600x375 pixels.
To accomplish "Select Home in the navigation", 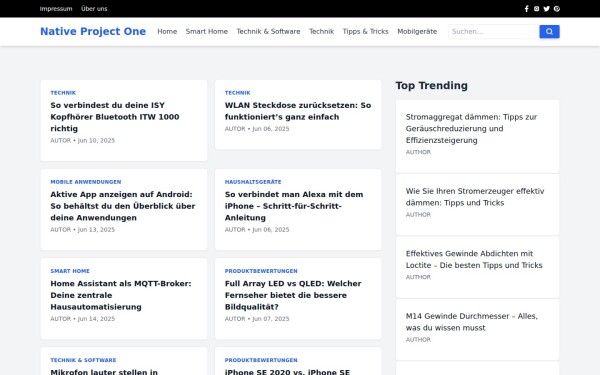I will [167, 31].
